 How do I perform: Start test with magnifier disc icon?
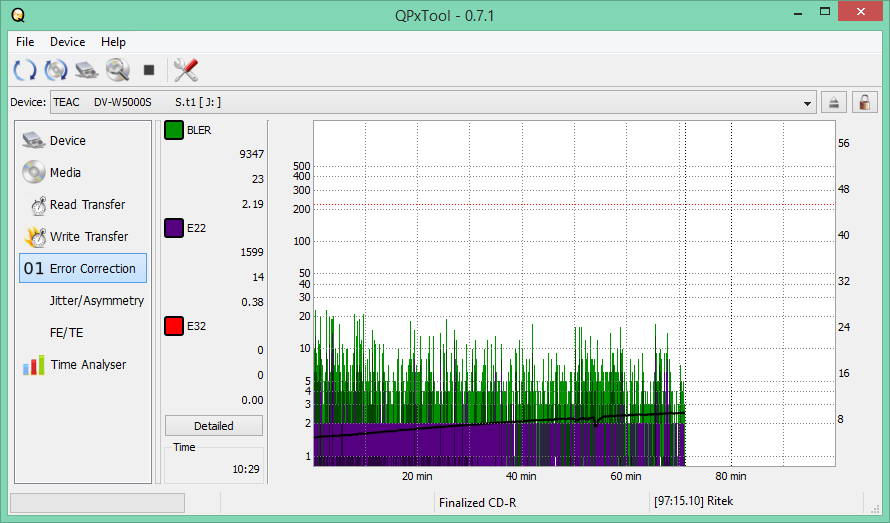click(x=117, y=70)
